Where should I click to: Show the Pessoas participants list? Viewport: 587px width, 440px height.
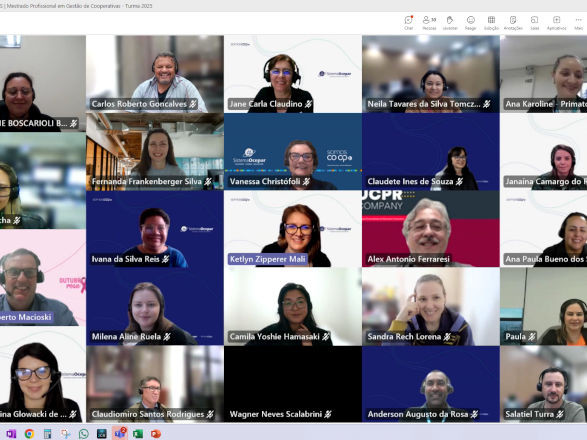(x=429, y=22)
